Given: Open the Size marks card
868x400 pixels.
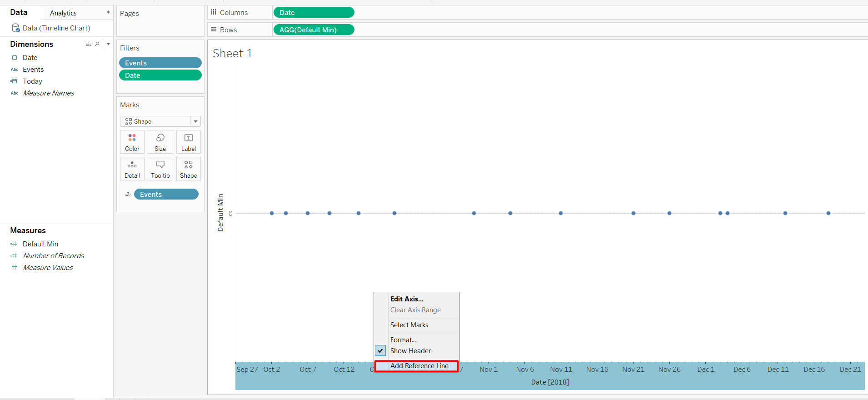Looking at the screenshot, I should [160, 142].
